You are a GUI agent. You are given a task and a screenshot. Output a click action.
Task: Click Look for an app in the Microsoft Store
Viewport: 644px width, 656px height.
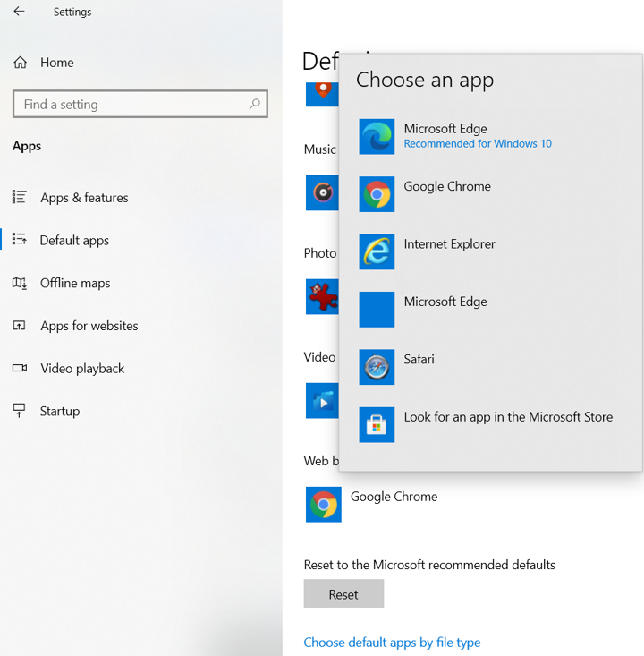[x=508, y=417]
